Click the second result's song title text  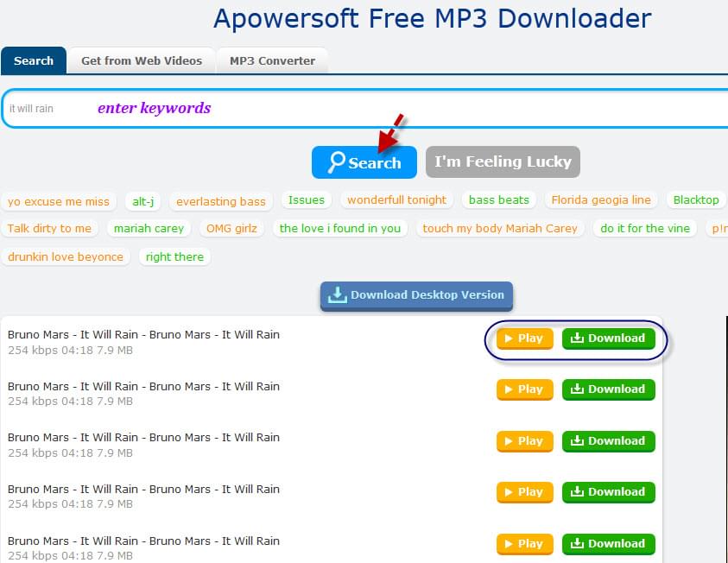144,386
